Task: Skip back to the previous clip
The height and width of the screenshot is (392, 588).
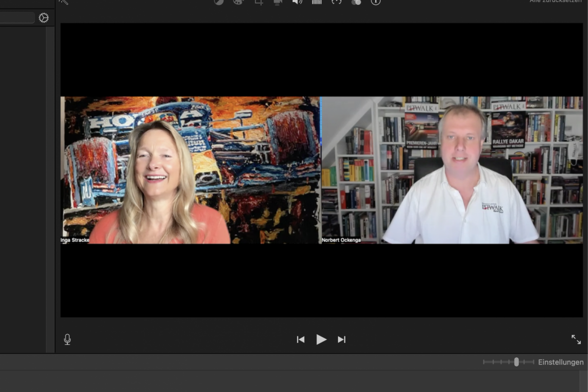Action: [x=300, y=340]
